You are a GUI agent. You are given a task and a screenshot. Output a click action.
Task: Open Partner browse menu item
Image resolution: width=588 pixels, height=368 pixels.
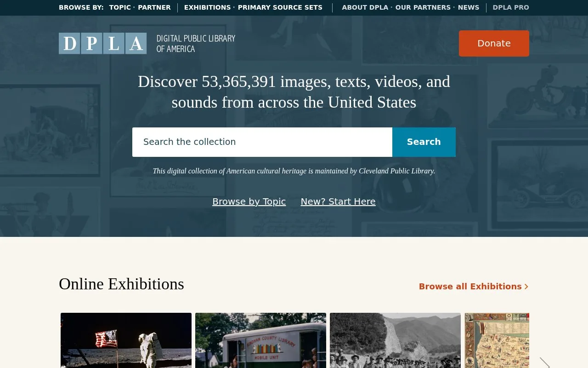pyautogui.click(x=154, y=7)
